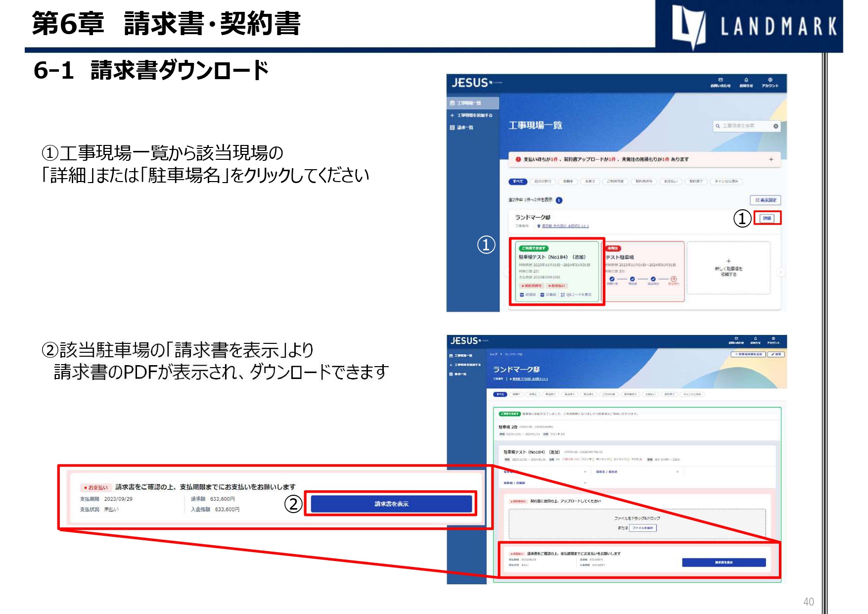
Task: Click the 契約書待ち tag on the parking card
Action: click(x=532, y=286)
